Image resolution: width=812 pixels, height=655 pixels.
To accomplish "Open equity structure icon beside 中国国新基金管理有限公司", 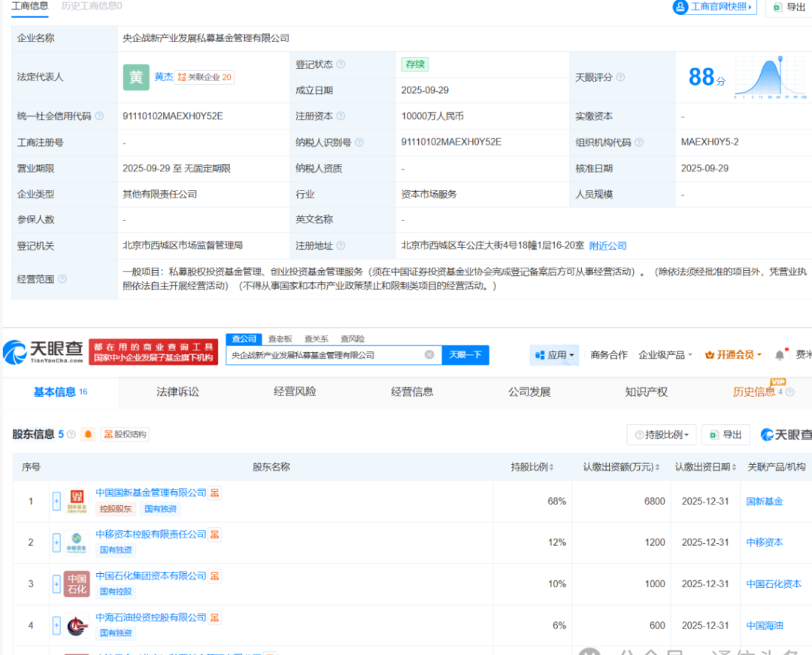I will click(215, 493).
